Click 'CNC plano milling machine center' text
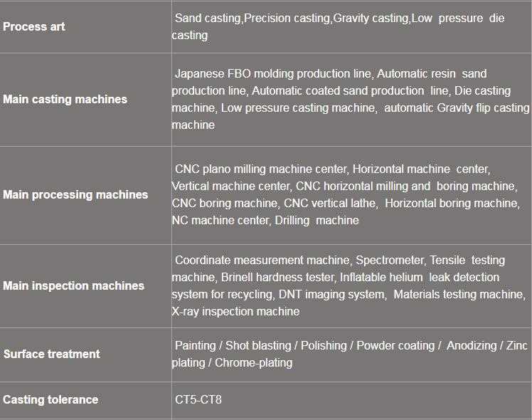Screen dimensions: 532x420 (260, 169)
